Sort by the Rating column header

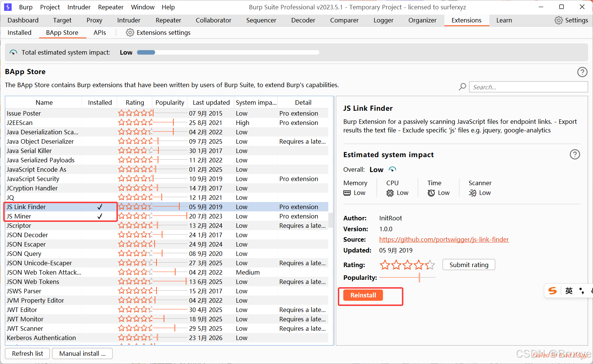click(x=135, y=103)
